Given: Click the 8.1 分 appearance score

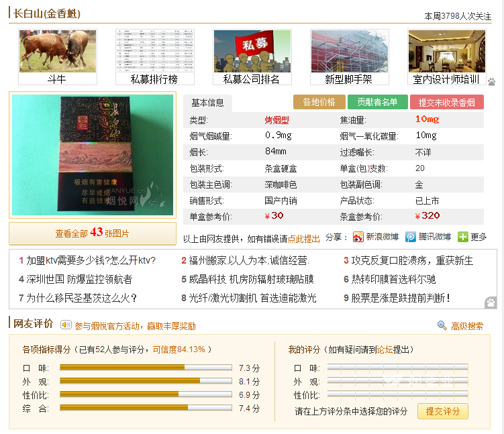Looking at the screenshot, I should 249,381.
